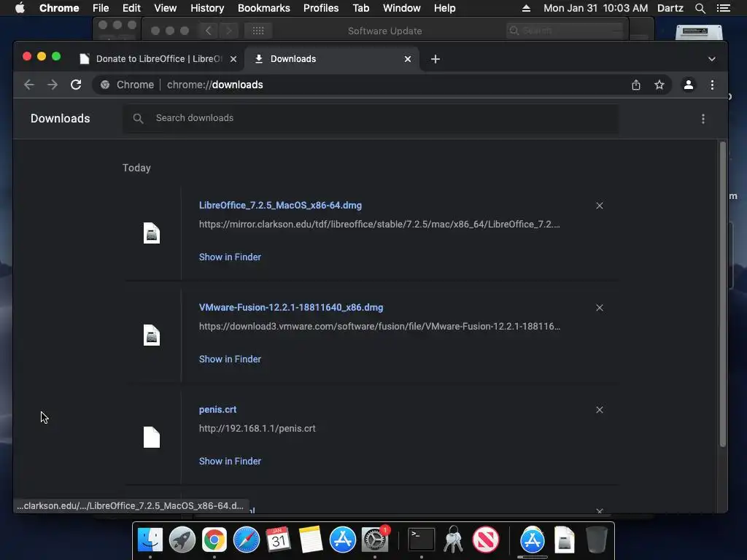
Task: Open Notification Center list icon
Action: point(724,8)
